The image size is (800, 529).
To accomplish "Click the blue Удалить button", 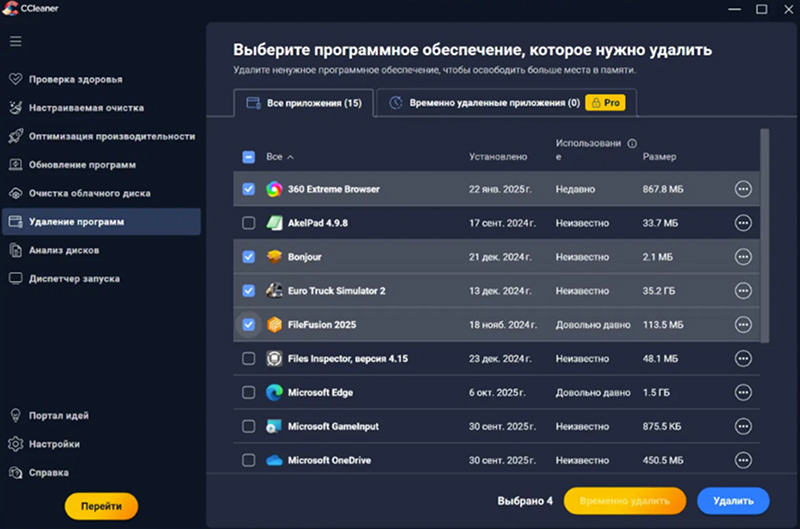I will [733, 501].
